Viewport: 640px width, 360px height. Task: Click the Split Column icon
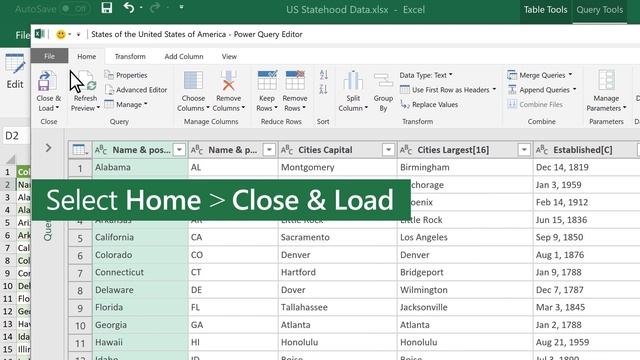pyautogui.click(x=353, y=80)
